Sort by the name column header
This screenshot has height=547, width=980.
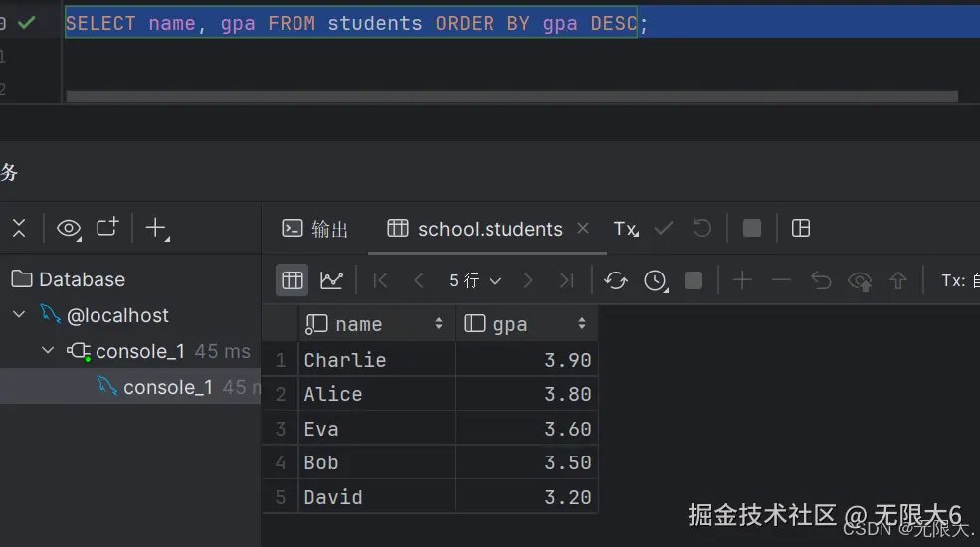[x=377, y=323]
